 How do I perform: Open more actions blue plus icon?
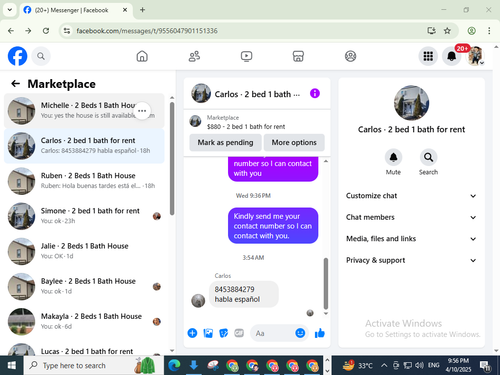click(192, 333)
